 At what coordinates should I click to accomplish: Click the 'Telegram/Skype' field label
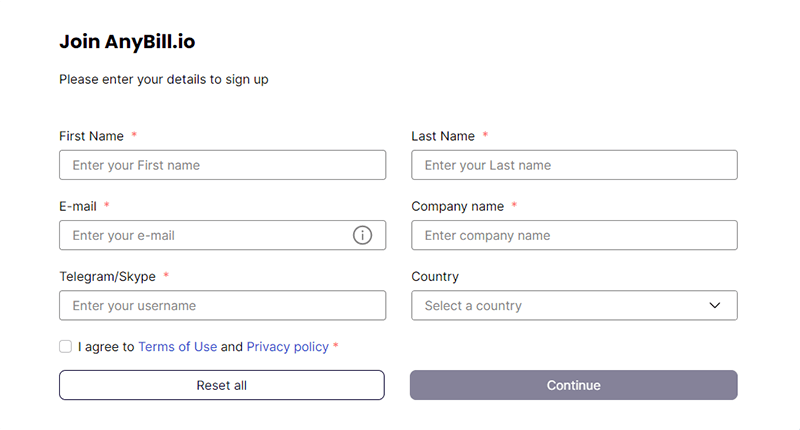pos(108,276)
